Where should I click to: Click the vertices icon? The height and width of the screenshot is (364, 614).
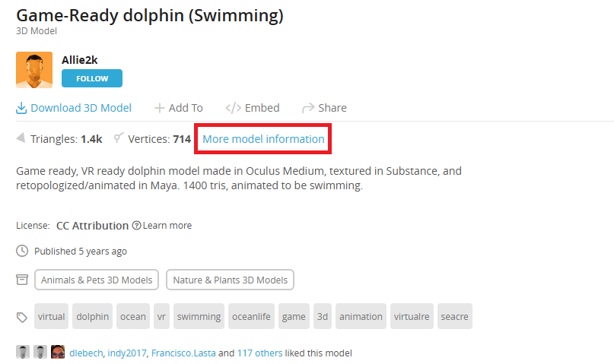point(118,138)
